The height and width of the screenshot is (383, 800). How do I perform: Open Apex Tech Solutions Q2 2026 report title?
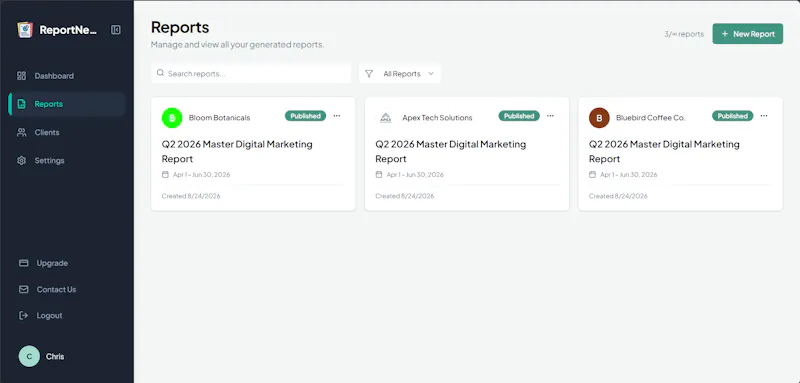click(451, 151)
